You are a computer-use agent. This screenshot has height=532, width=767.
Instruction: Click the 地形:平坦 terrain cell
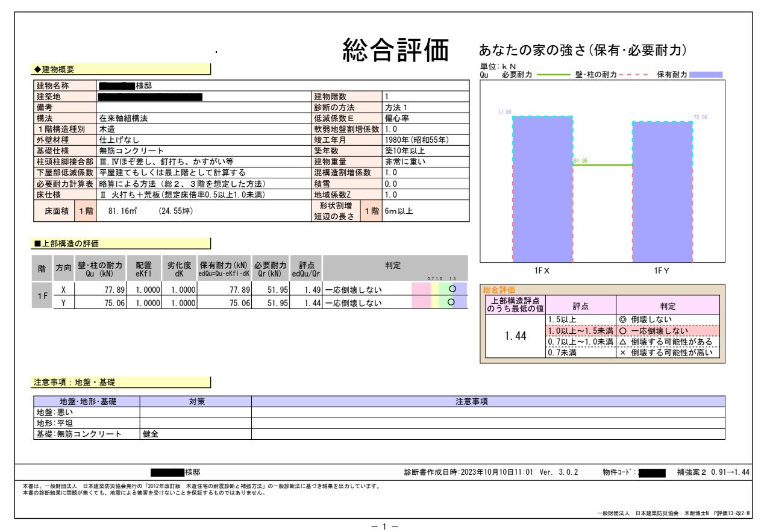[x=86, y=422]
